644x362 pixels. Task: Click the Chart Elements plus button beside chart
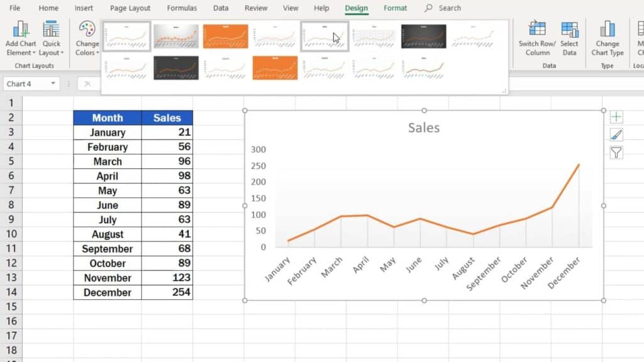click(616, 117)
